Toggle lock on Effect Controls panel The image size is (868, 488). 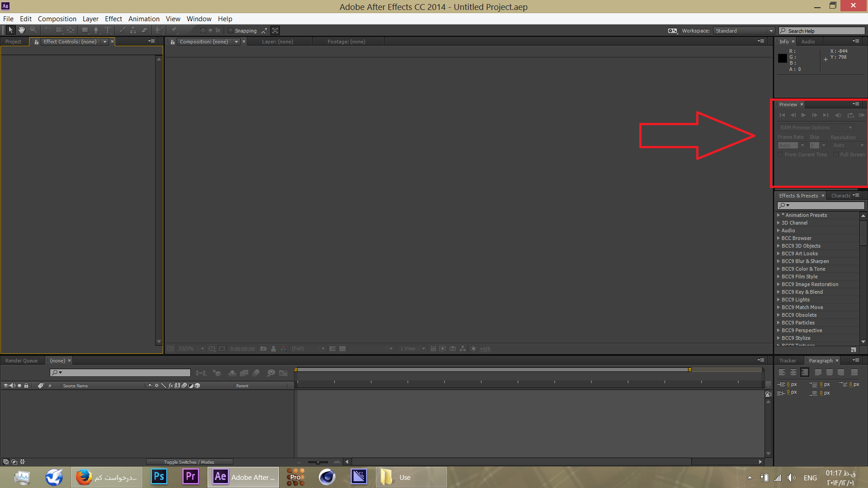[37, 42]
